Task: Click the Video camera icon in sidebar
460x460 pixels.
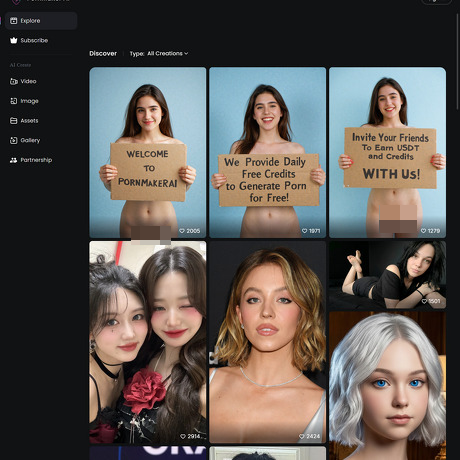Action: coord(14,81)
